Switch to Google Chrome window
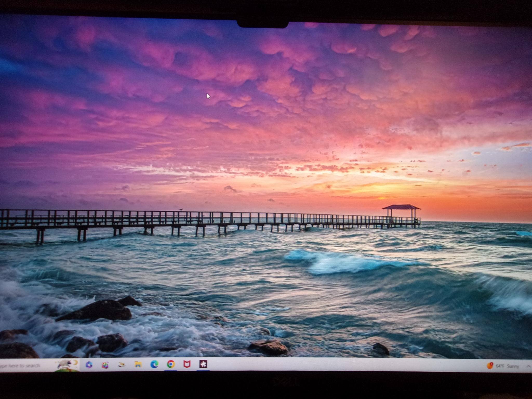Viewport: 532px width, 399px height. 171,365
